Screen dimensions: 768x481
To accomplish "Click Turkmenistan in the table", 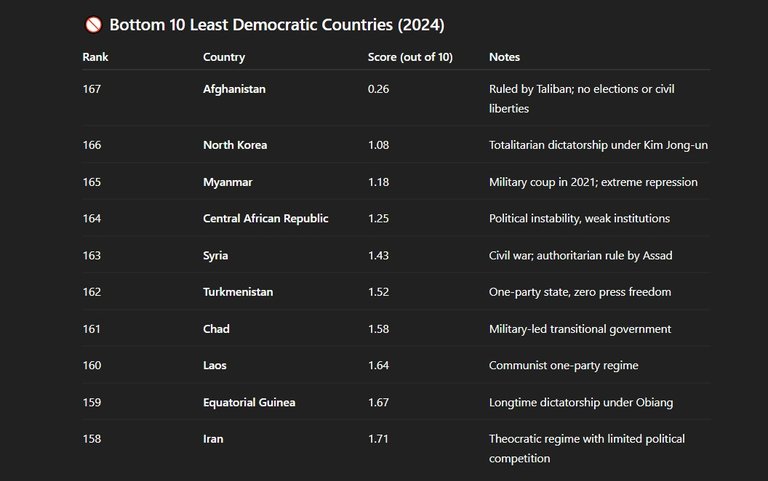I will (x=238, y=292).
